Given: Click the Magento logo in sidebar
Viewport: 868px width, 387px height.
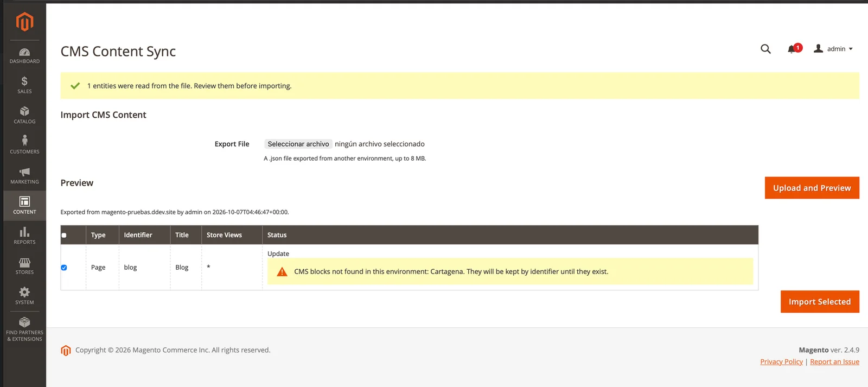Looking at the screenshot, I should click(x=24, y=22).
